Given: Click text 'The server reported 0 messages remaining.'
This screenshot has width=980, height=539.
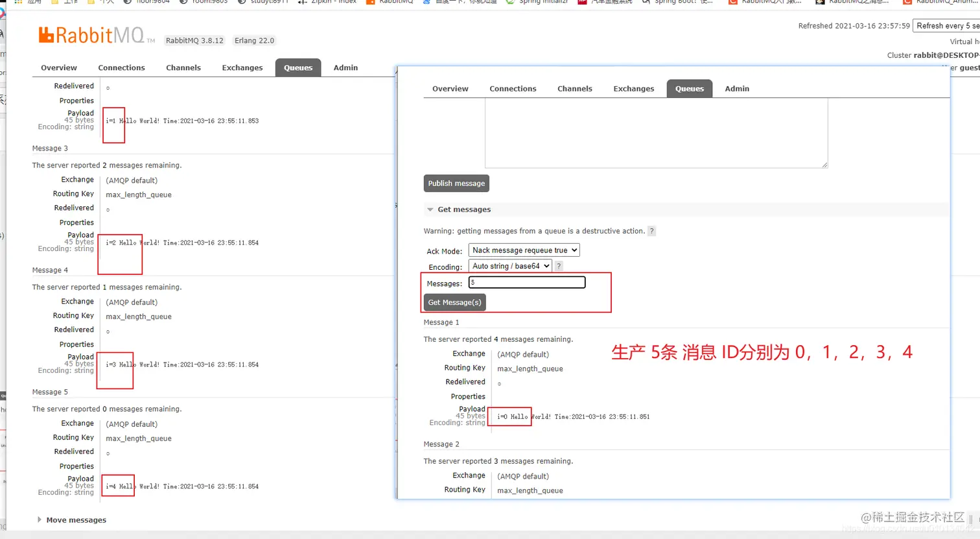Looking at the screenshot, I should pos(107,409).
